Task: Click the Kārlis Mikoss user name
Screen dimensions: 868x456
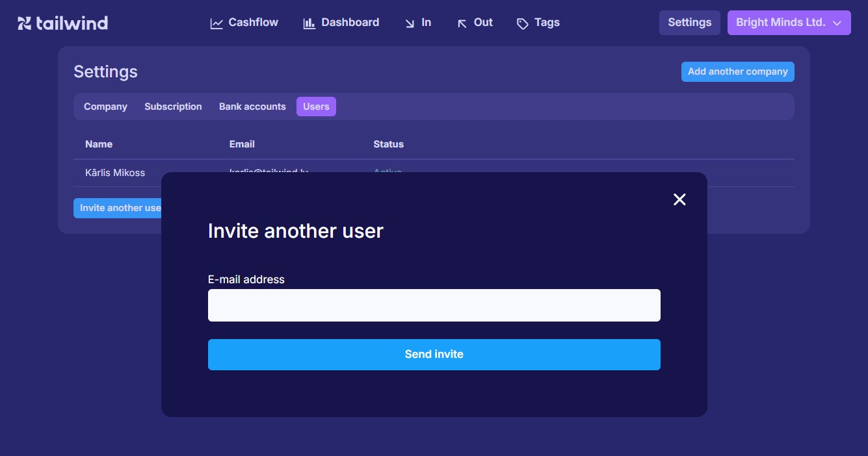Action: pyautogui.click(x=115, y=173)
